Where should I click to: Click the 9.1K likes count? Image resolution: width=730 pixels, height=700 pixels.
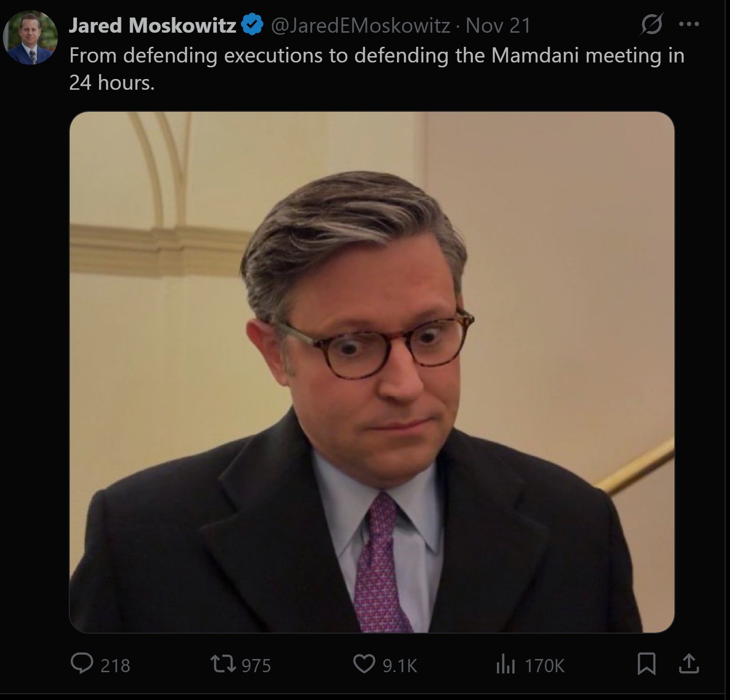pos(400,665)
